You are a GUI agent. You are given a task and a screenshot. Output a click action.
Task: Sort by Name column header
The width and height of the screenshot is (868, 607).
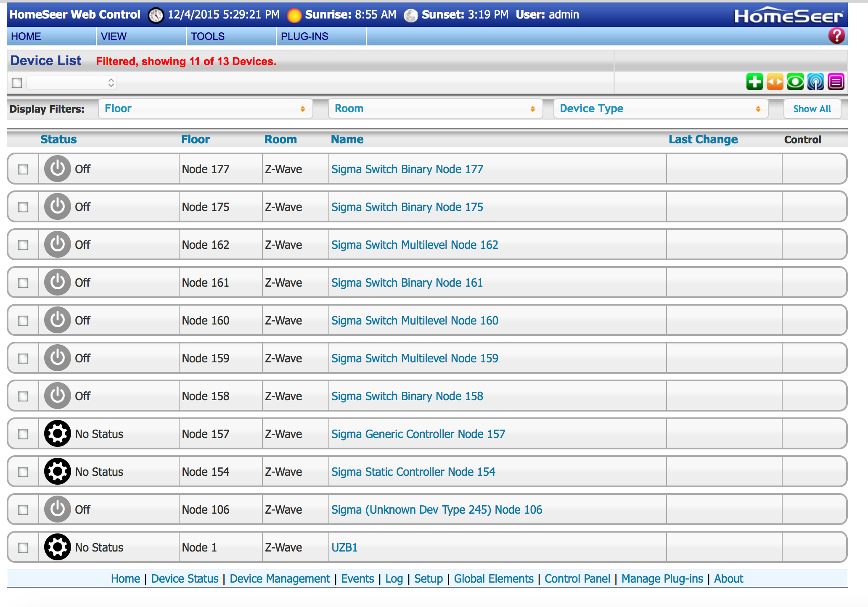click(347, 139)
